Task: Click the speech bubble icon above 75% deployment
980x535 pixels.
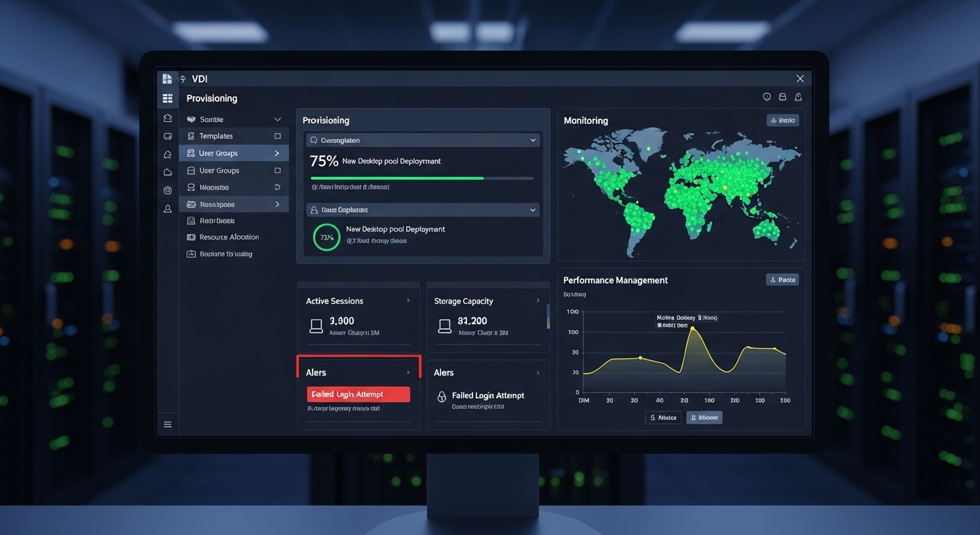Action: [x=314, y=140]
